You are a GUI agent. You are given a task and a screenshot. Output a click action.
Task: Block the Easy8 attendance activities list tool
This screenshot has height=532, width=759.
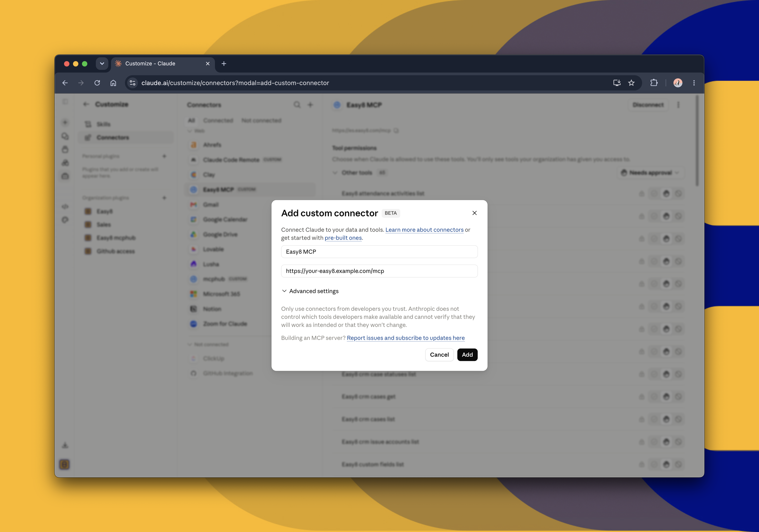pyautogui.click(x=678, y=193)
